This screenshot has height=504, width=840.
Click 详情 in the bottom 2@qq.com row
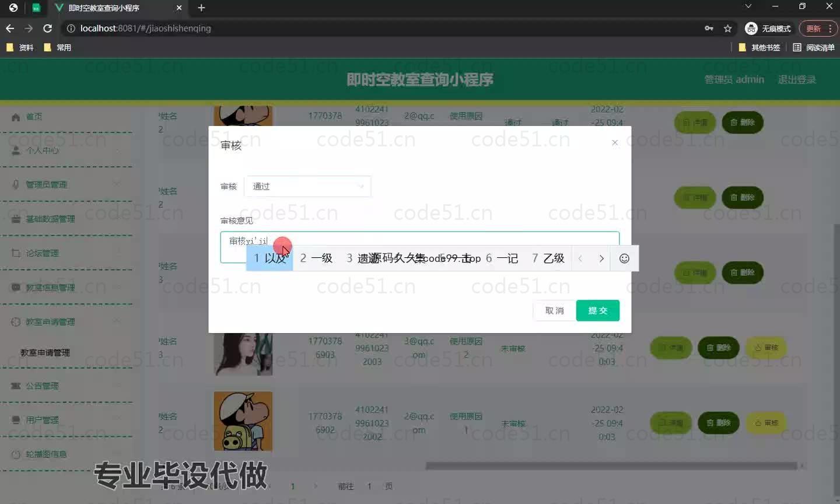pyautogui.click(x=671, y=423)
